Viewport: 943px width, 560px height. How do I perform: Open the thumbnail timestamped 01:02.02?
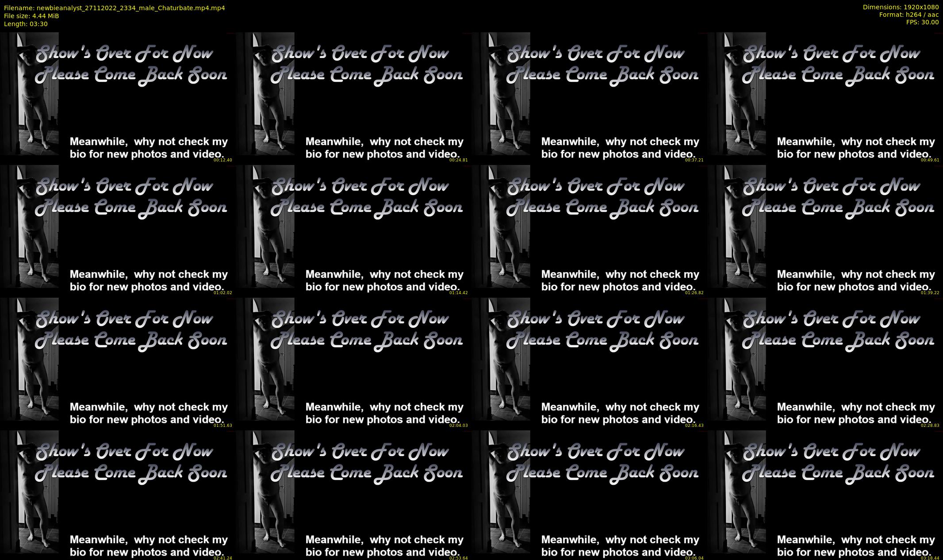(117, 230)
